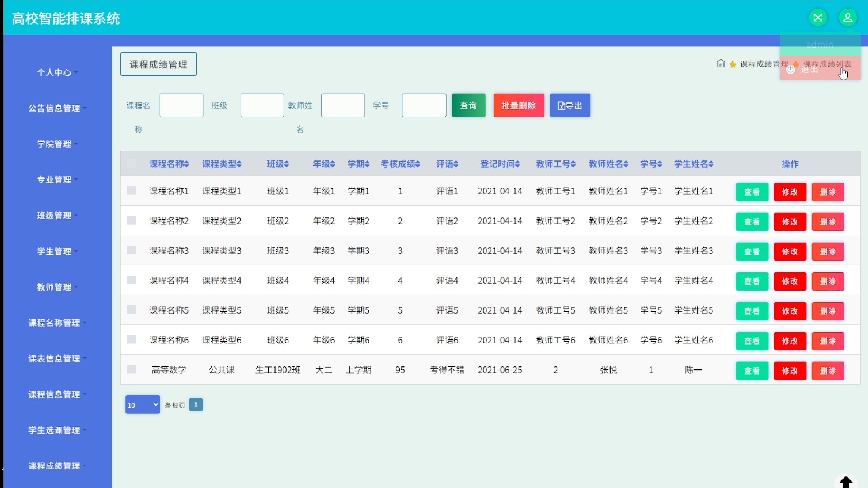Click the 考得不错 comment cell
This screenshot has width=868, height=488.
447,370
